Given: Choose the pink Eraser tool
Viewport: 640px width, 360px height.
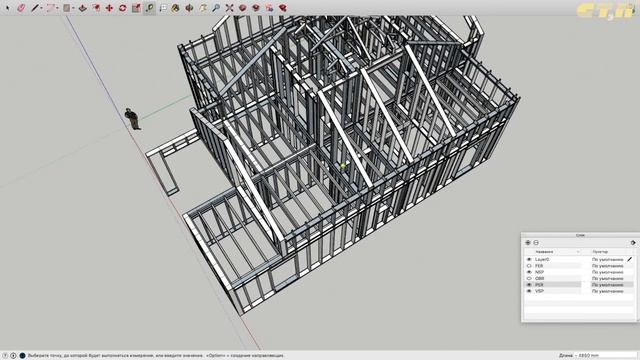Looking at the screenshot, I should point(21,8).
